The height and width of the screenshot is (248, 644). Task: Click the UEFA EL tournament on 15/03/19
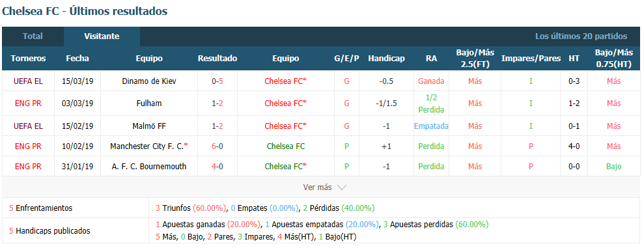29,81
